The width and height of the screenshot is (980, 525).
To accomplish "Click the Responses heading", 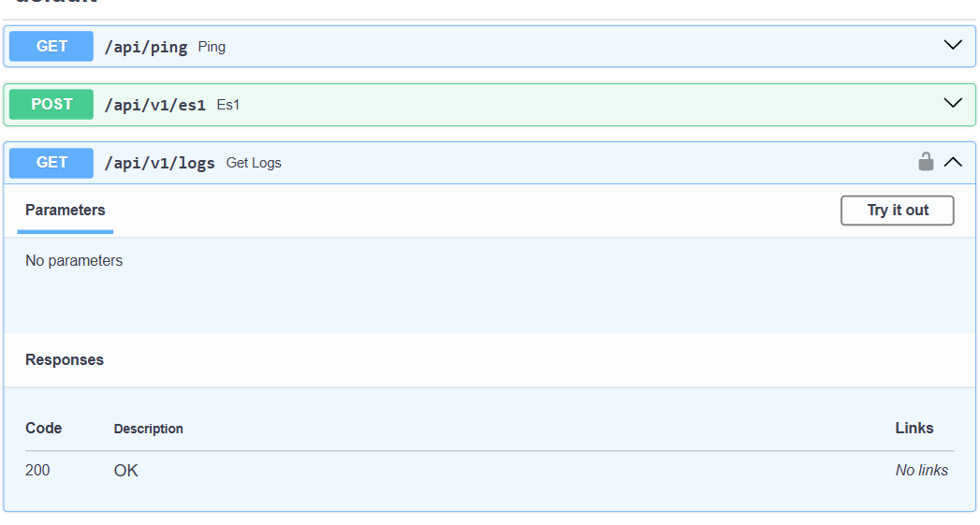I will click(x=65, y=360).
